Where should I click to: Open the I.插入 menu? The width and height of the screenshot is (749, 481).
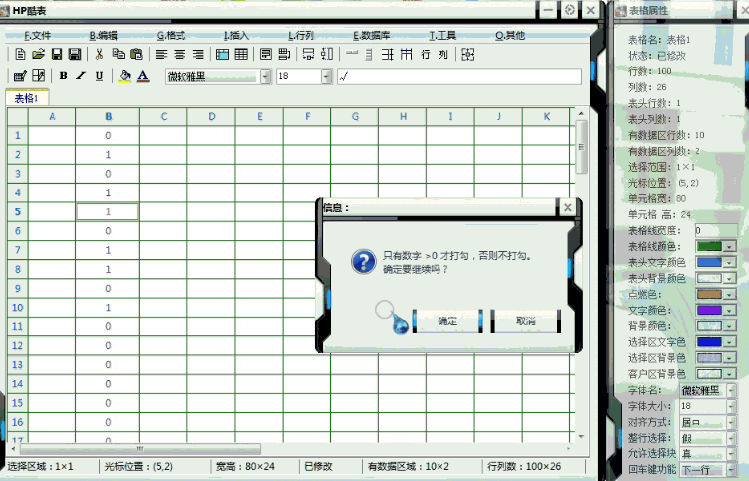click(236, 35)
